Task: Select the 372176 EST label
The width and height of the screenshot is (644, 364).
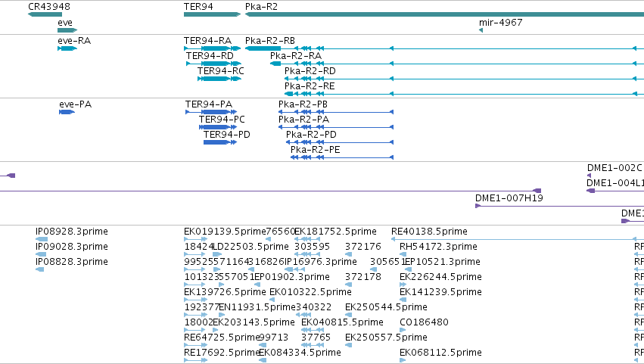Action: pyautogui.click(x=363, y=247)
